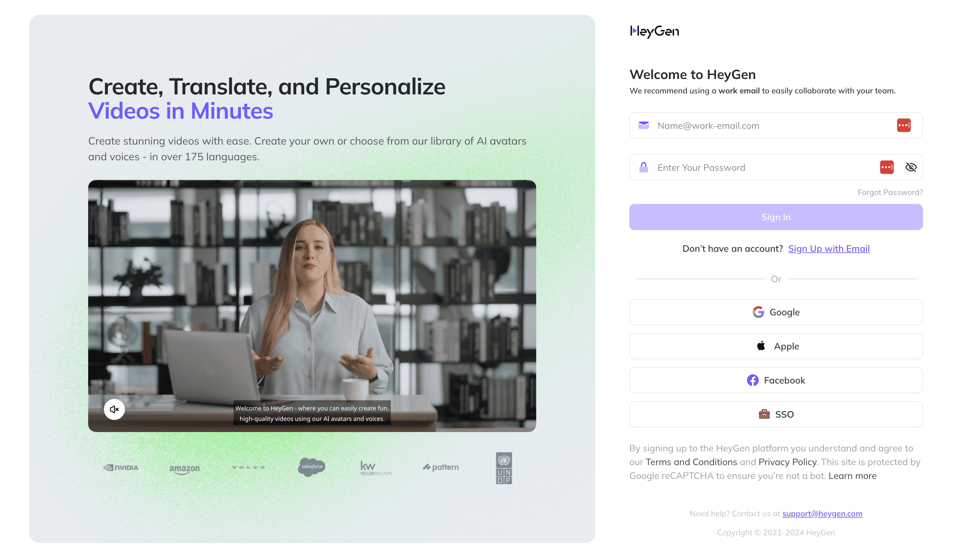This screenshot has width=980, height=552.
Task: Select SSO login option
Action: [776, 414]
